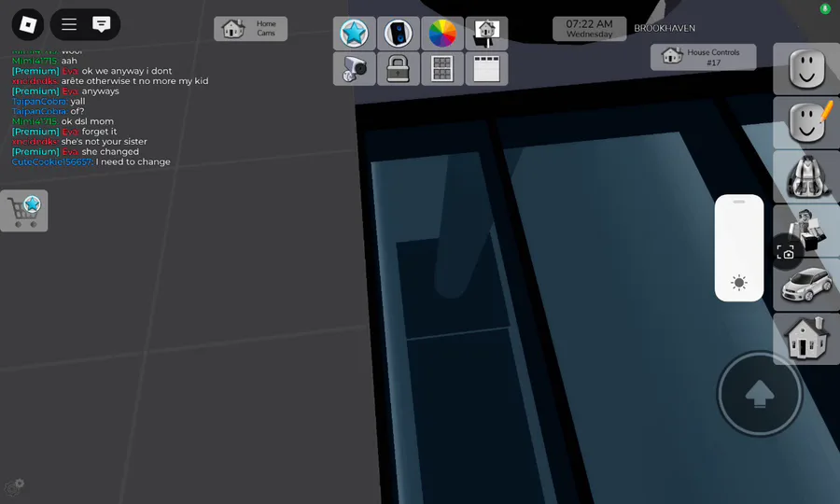The height and width of the screenshot is (504, 840).
Task: Open the hamburger menu
Action: click(69, 24)
